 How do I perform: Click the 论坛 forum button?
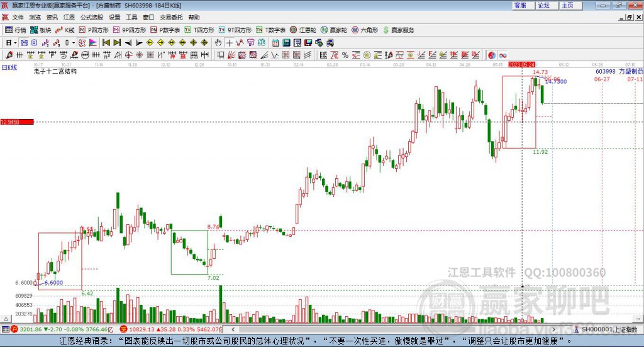[x=547, y=5]
